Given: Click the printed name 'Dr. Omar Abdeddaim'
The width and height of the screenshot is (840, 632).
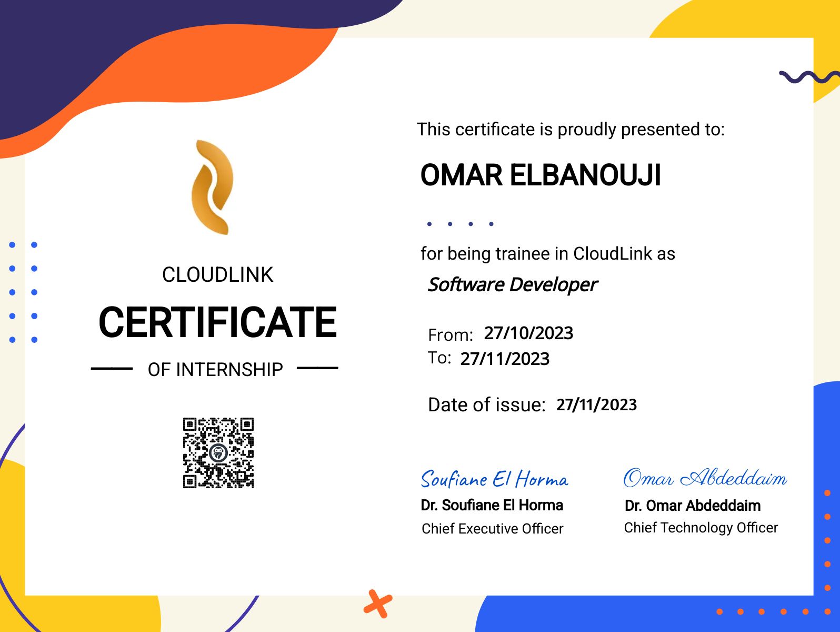Looking at the screenshot, I should [693, 506].
